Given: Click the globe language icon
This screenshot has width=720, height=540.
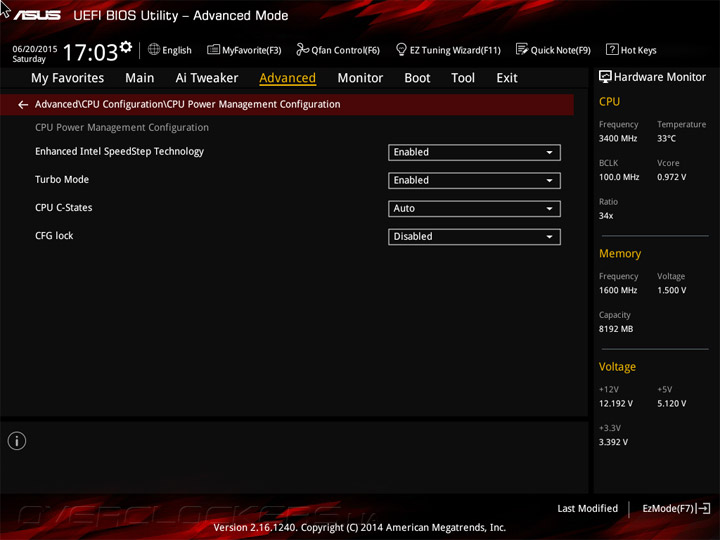Looking at the screenshot, I should tap(154, 49).
